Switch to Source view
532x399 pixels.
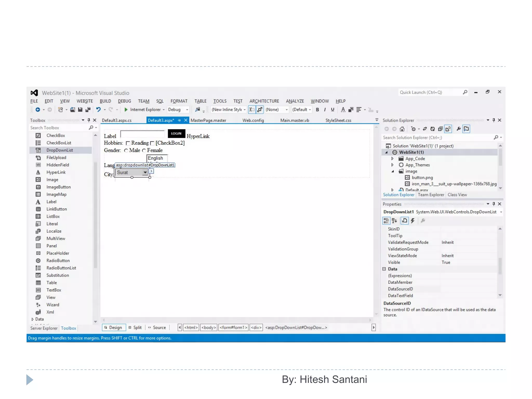pos(159,328)
